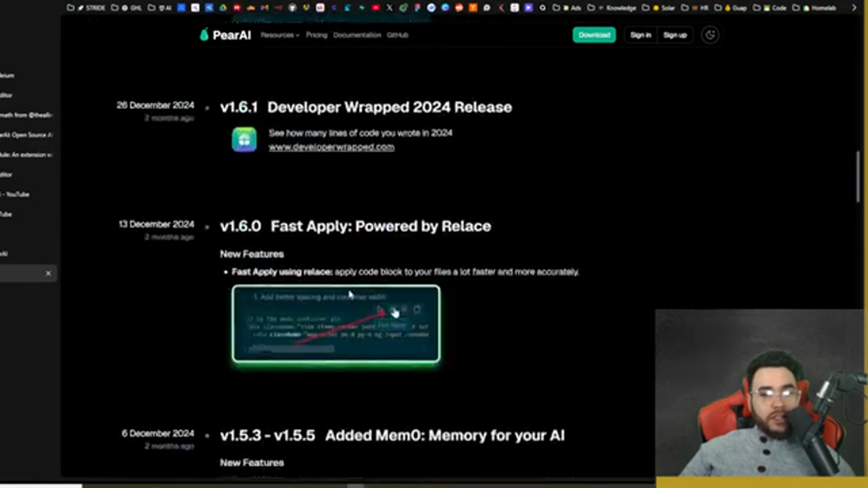Screen dimensions: 868x488
Task: Open the Gmail bookmark icon
Action: click(x=264, y=8)
